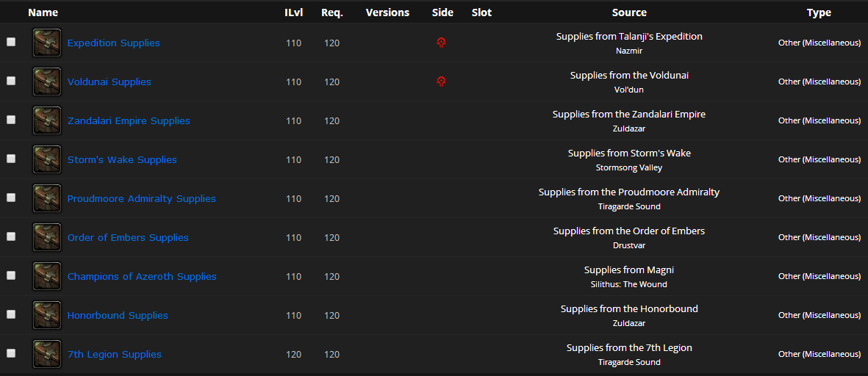Click the Voldunai Supplies chest icon
868x376 pixels.
point(47,82)
